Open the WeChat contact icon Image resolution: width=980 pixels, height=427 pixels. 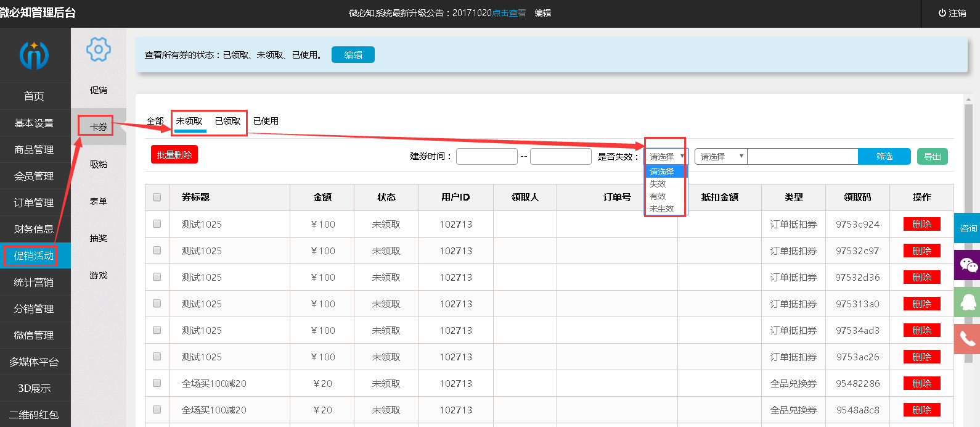pos(968,265)
